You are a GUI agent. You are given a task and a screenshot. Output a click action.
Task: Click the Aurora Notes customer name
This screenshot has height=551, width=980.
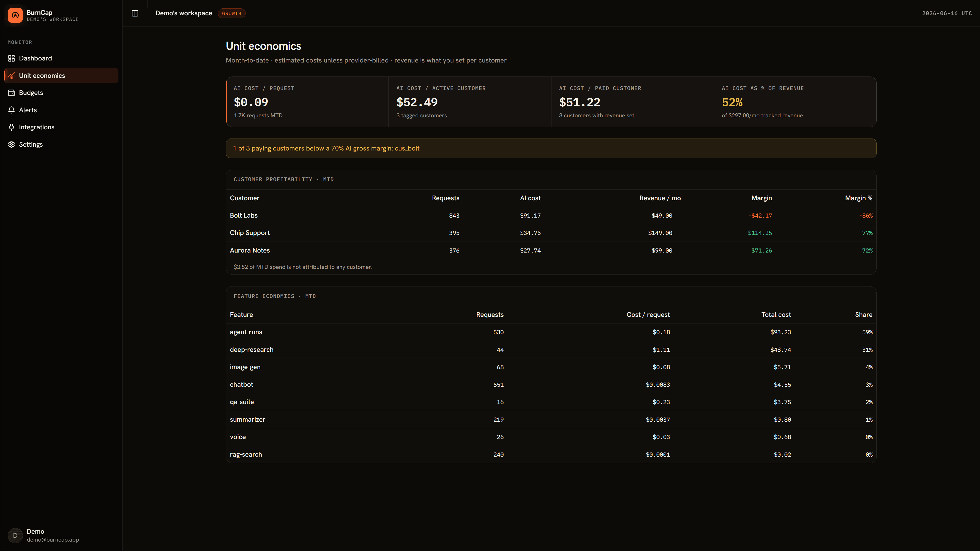point(250,250)
